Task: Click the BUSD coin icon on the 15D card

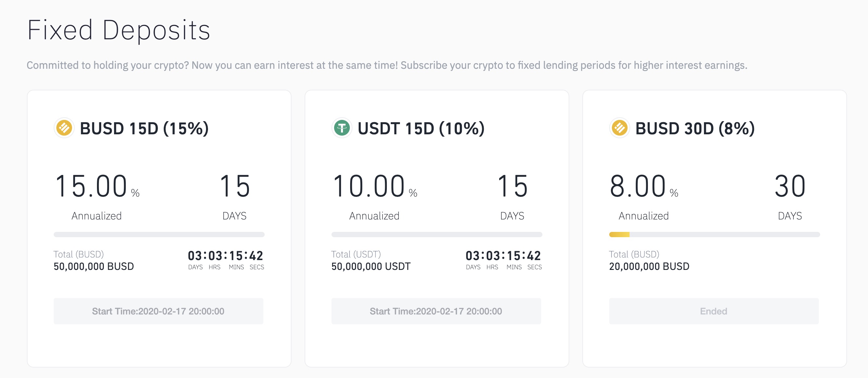Action: pos(64,128)
